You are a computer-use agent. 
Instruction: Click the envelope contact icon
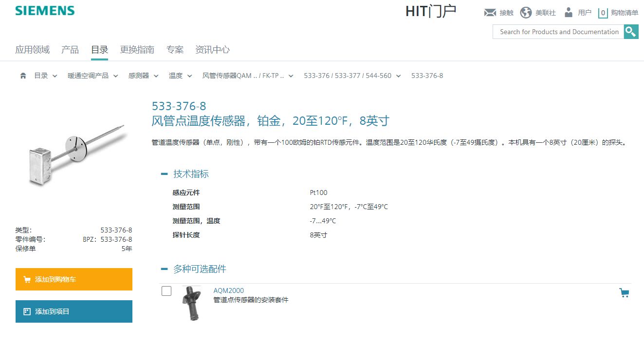[490, 13]
